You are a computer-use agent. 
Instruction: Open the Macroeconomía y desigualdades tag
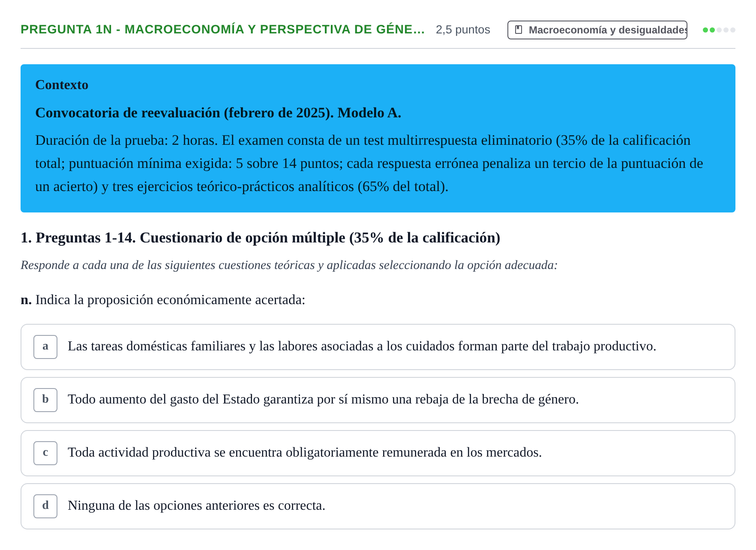[x=597, y=30]
